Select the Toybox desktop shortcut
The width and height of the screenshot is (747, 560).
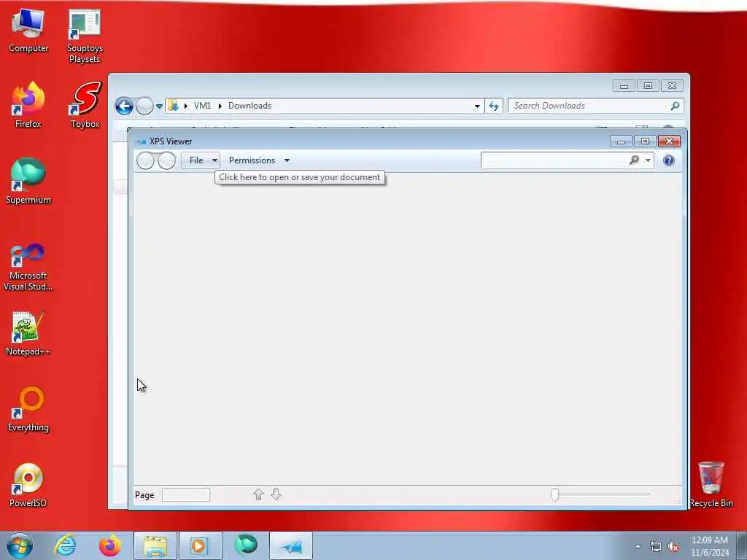coord(85,105)
